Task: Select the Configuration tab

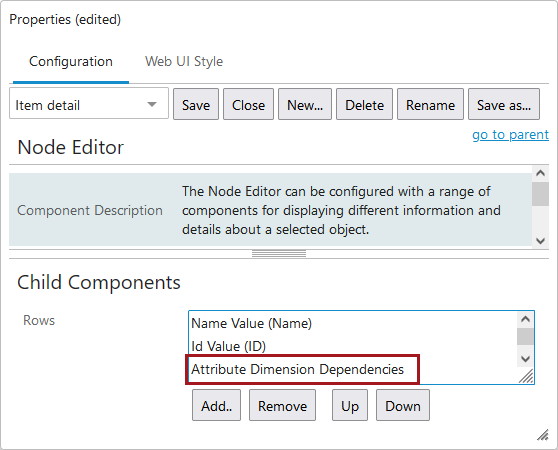Action: coord(71,62)
